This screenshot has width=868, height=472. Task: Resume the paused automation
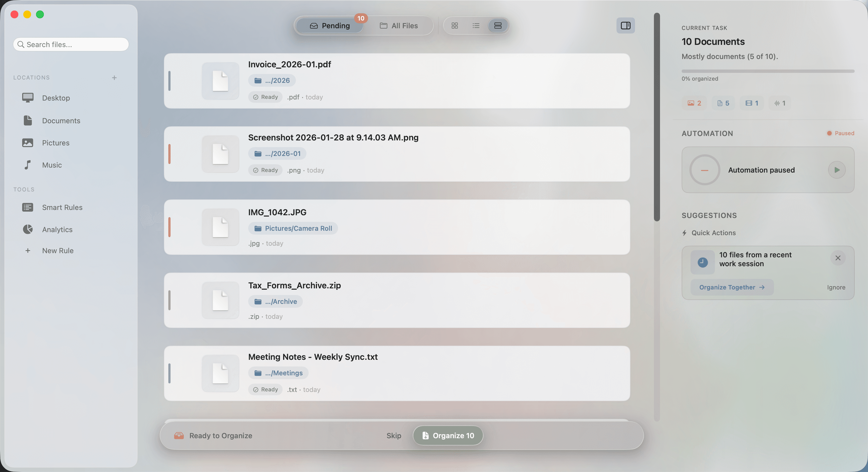point(837,170)
